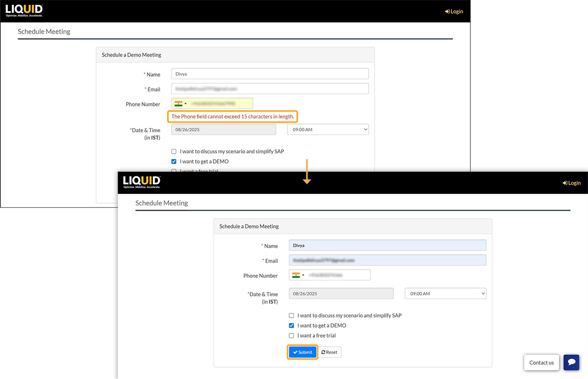The width and height of the screenshot is (588, 379).
Task: Click 'Schedule a Demo Meeting' header in front window
Action: click(x=249, y=226)
